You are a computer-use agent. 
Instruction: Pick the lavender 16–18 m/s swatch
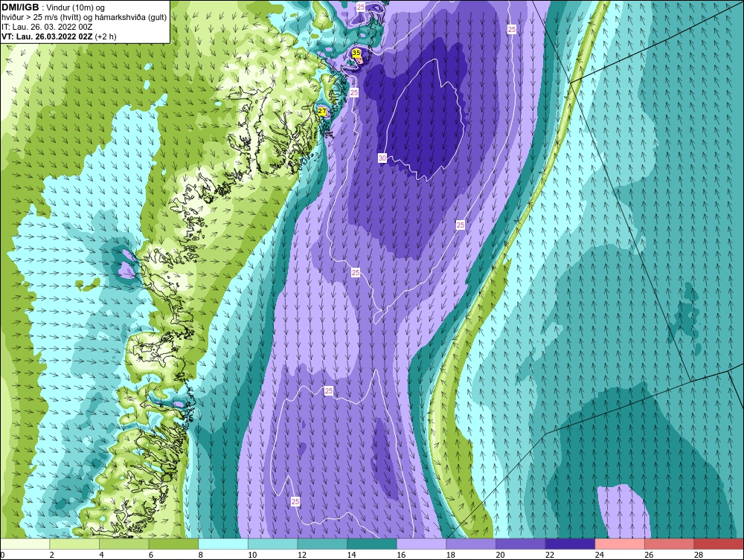(x=421, y=544)
